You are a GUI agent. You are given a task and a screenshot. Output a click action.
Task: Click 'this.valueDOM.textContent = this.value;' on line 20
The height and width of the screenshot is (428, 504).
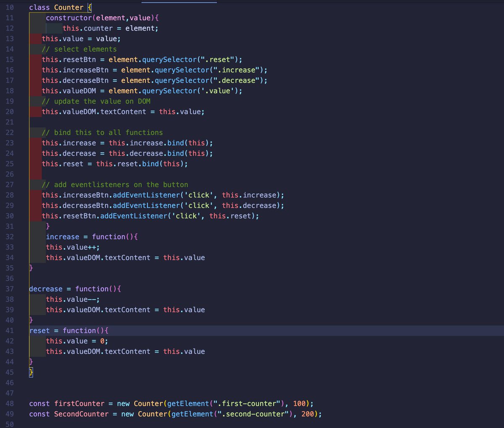click(x=123, y=112)
